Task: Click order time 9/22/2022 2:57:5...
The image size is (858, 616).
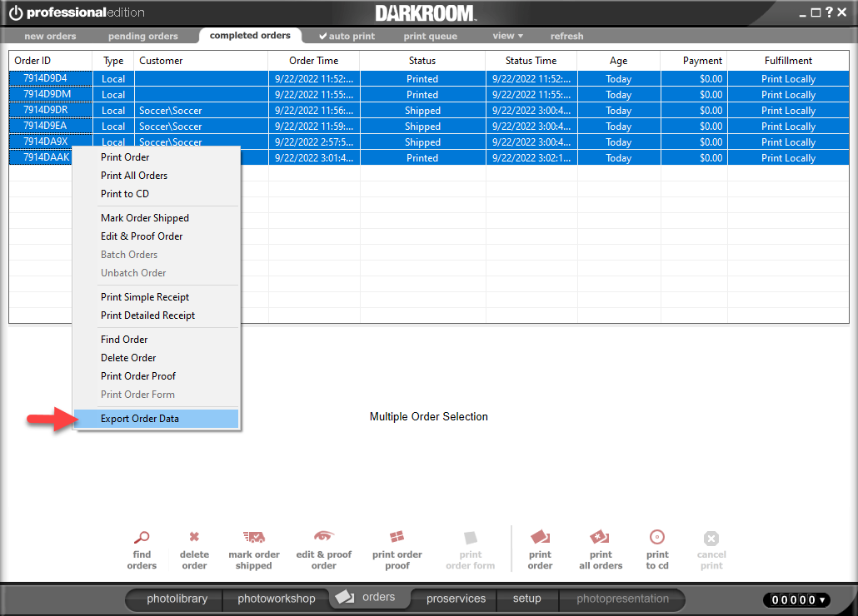Action: coord(313,142)
